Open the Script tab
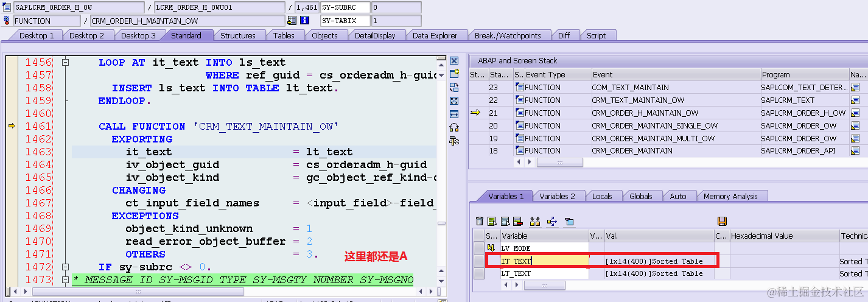The image size is (868, 302). coord(596,35)
